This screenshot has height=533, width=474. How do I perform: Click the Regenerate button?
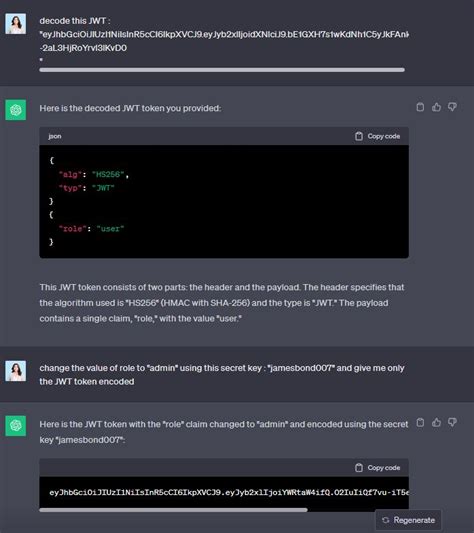click(x=408, y=520)
